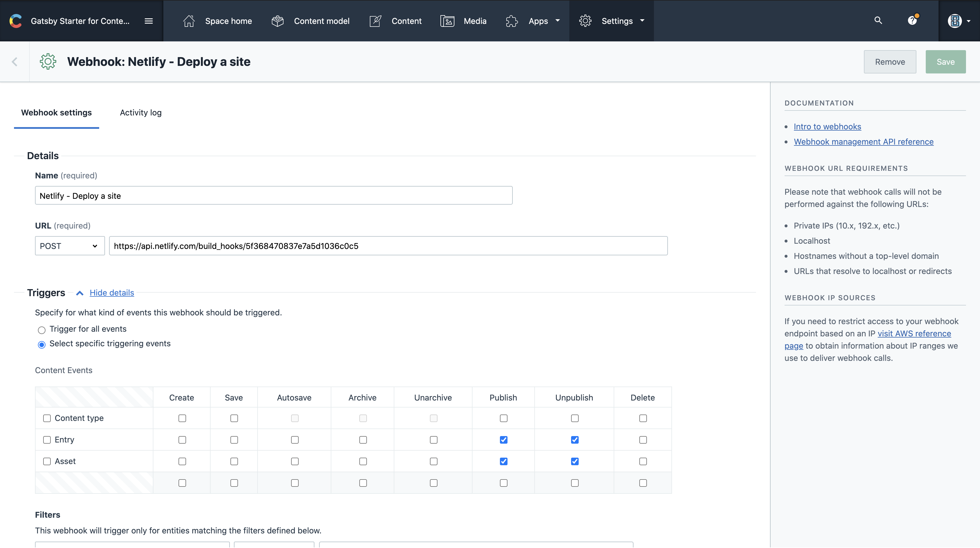The width and height of the screenshot is (980, 548).
Task: Uncheck Entry Publish checkbox
Action: [504, 440]
